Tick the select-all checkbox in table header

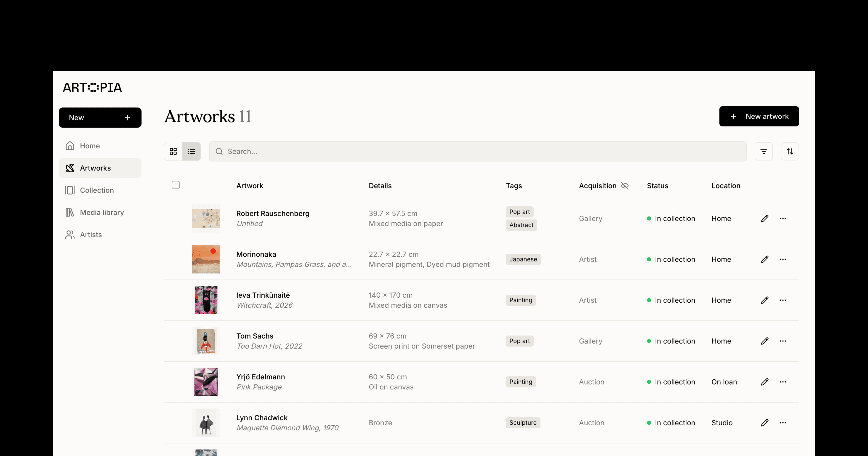[x=176, y=185]
